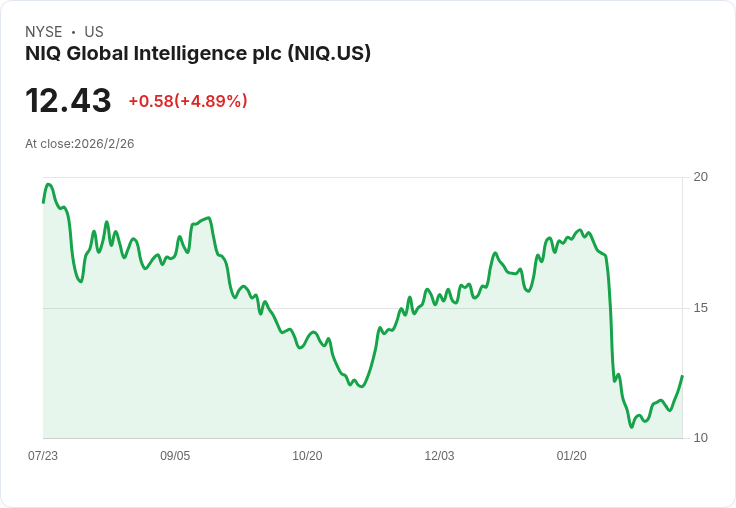Screen dimensions: 736x508
Task: Select the 07/23 date on x-axis
Action: (43, 456)
